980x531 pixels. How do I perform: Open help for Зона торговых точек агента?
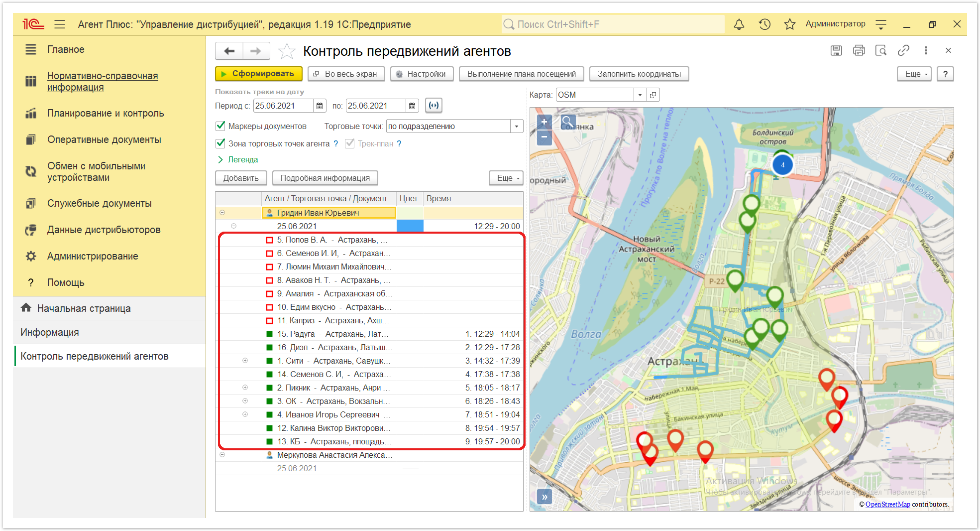point(336,143)
